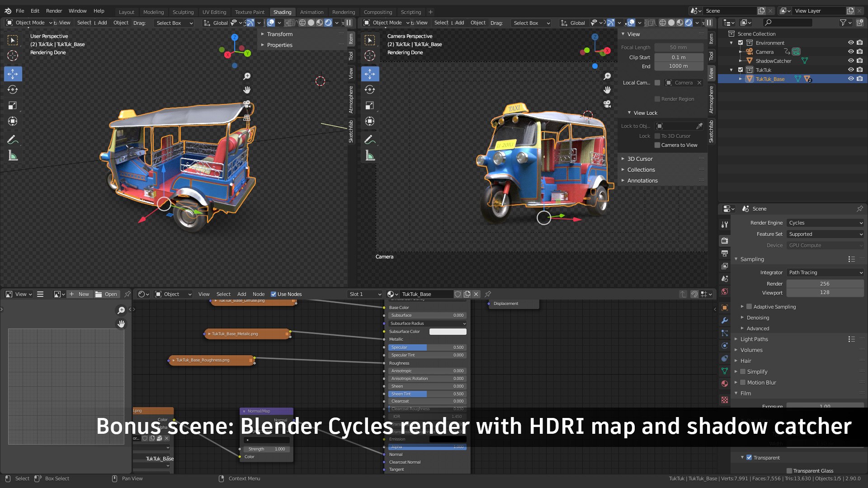This screenshot has width=868, height=488.
Task: Toggle the Use Nodes checkbox
Action: (x=274, y=294)
